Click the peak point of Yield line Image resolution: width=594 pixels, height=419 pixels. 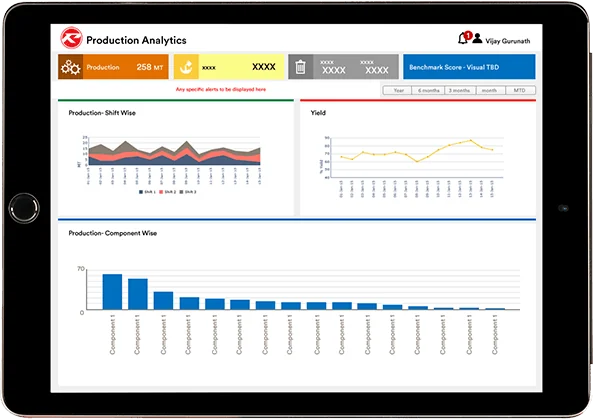pos(471,141)
